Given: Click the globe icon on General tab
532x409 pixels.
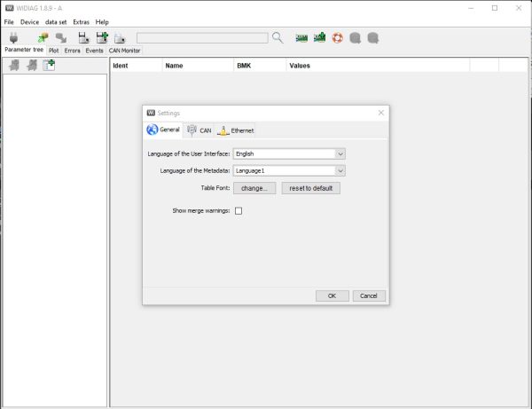Looking at the screenshot, I should coord(153,130).
